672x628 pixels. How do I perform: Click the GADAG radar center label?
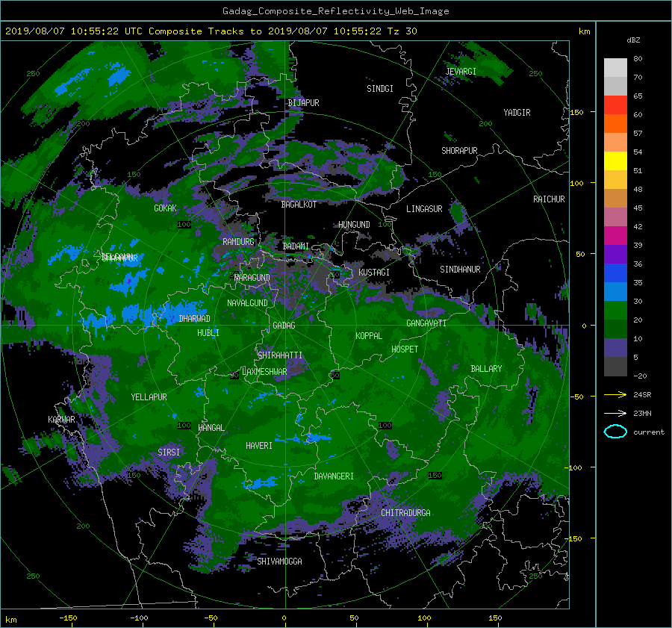pyautogui.click(x=284, y=326)
